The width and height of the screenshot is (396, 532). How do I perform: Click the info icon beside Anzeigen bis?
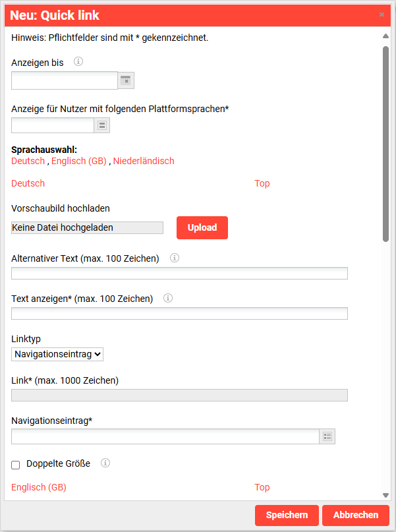(78, 61)
